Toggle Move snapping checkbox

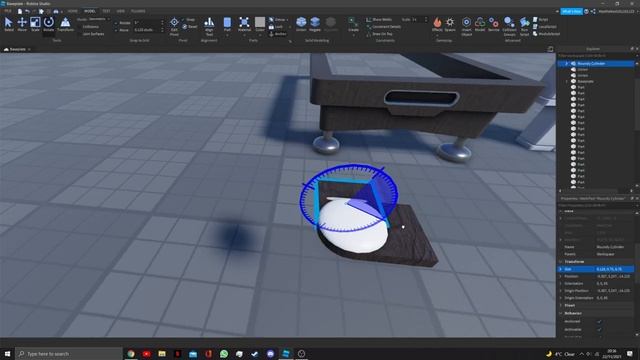(116, 30)
